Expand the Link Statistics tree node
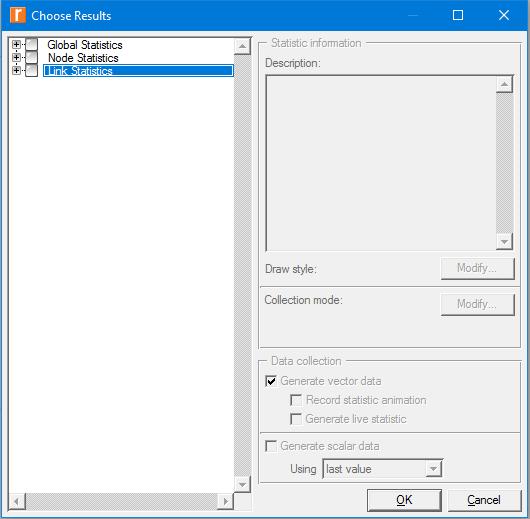 [16, 70]
